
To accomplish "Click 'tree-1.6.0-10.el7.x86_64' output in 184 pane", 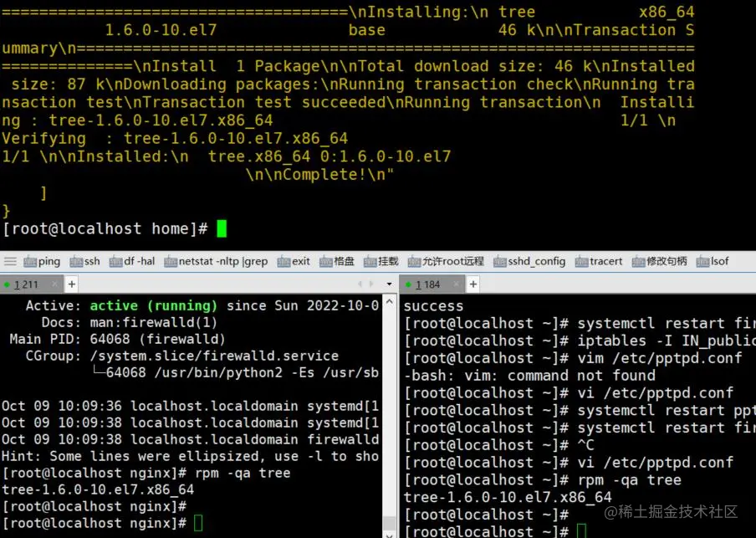I will point(508,498).
